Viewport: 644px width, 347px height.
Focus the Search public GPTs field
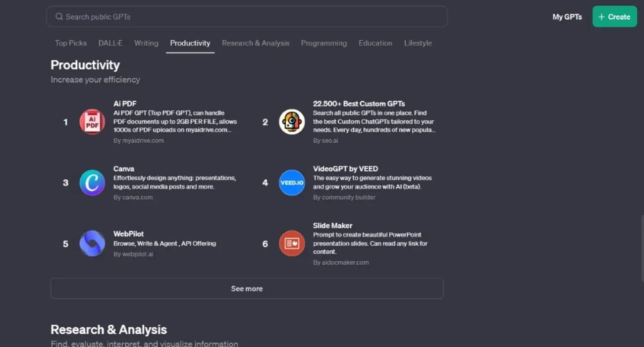click(247, 16)
